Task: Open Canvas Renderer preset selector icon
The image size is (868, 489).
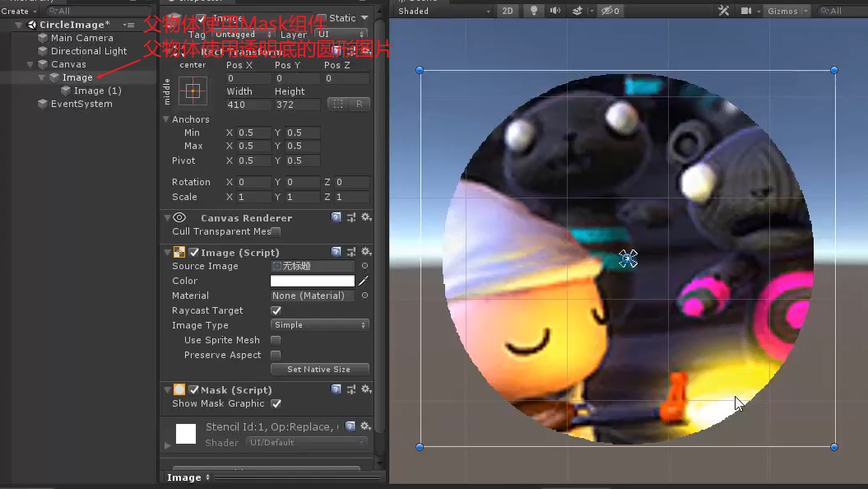Action: point(351,217)
